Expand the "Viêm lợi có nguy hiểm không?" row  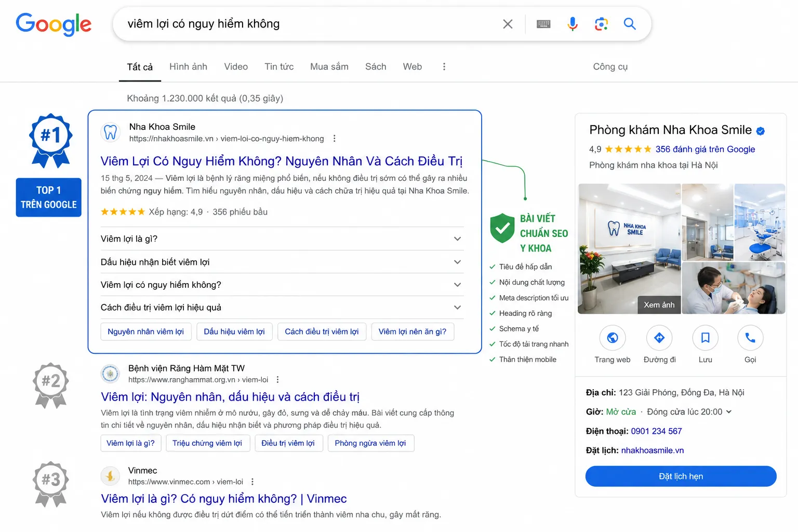point(282,285)
